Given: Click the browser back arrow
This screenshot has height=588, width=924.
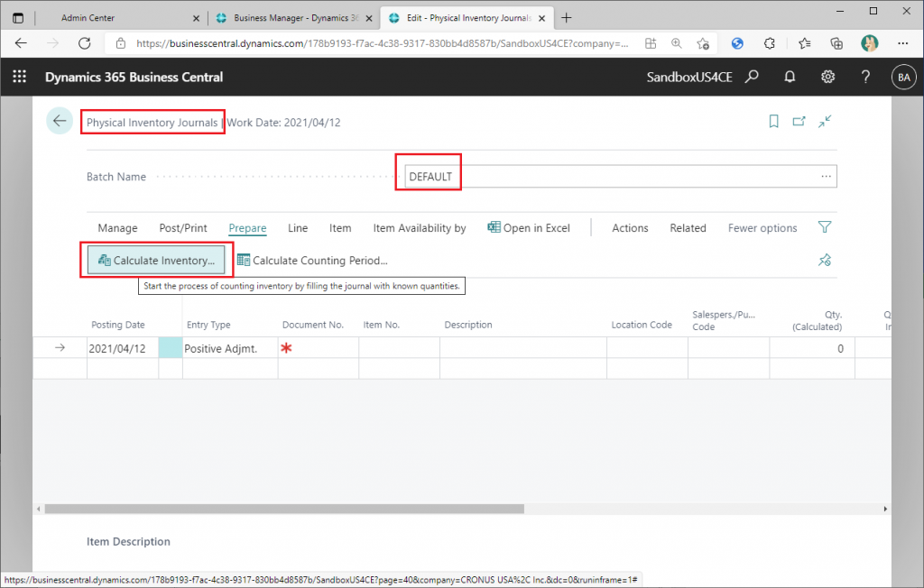Looking at the screenshot, I should click(x=22, y=43).
